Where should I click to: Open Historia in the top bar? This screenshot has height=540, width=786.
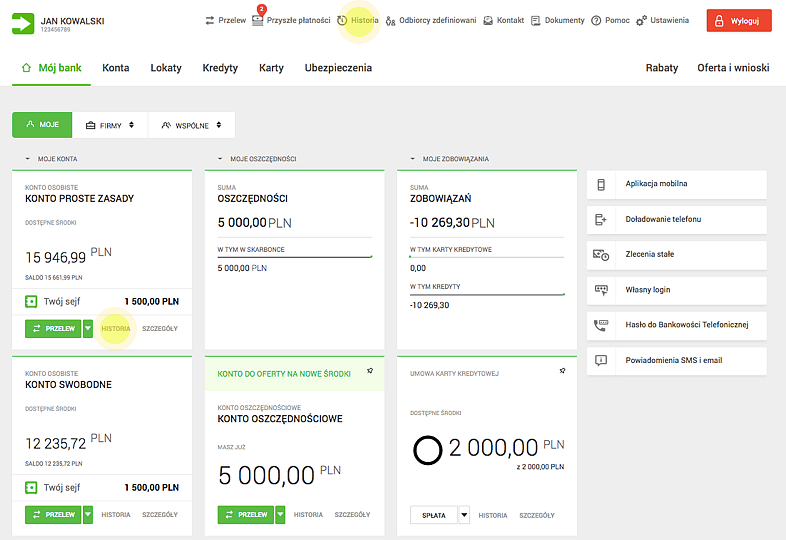point(358,21)
